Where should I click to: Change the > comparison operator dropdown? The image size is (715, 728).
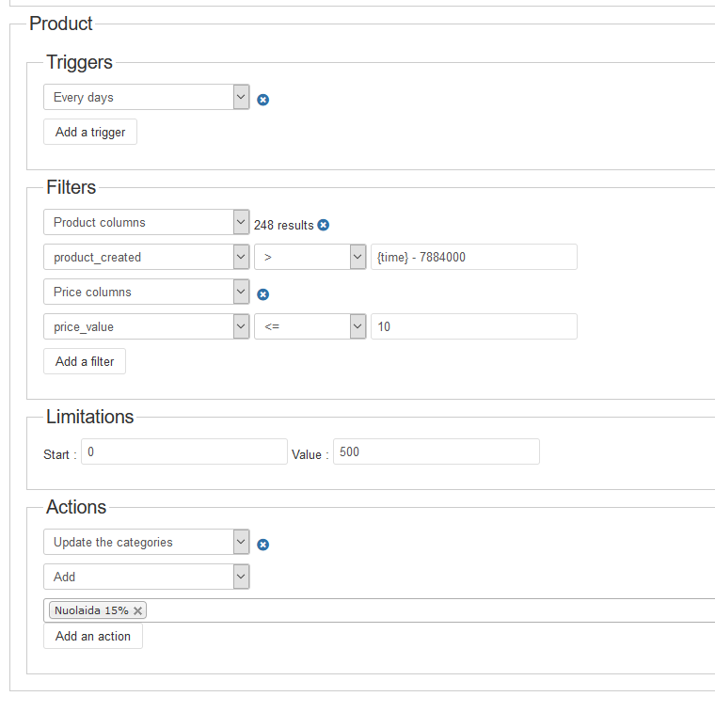(310, 257)
